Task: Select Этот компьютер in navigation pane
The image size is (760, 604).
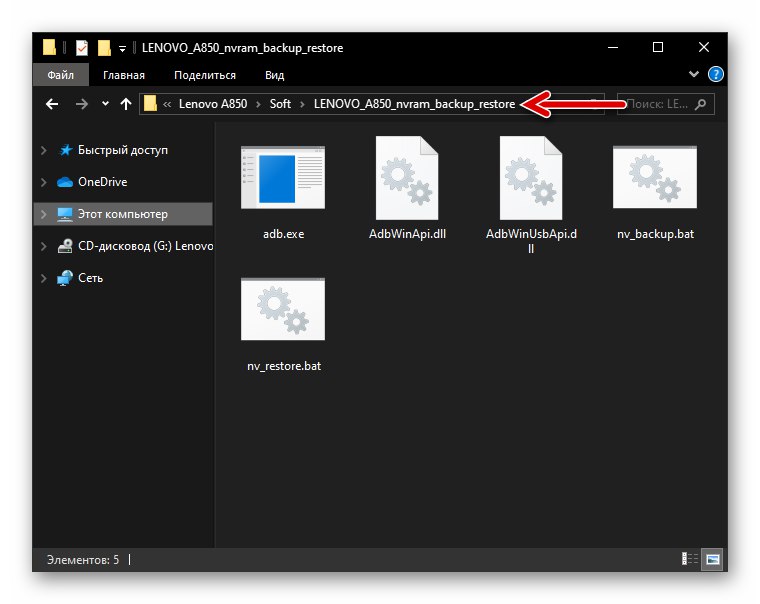Action: tap(123, 214)
